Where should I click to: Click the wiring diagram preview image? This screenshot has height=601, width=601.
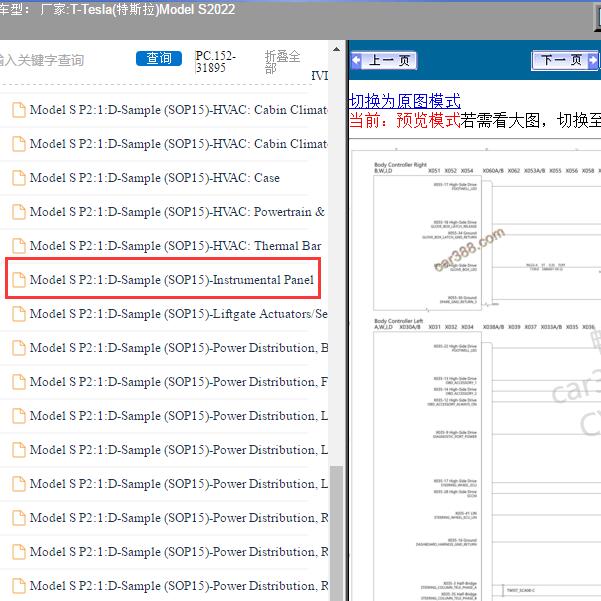[476, 374]
